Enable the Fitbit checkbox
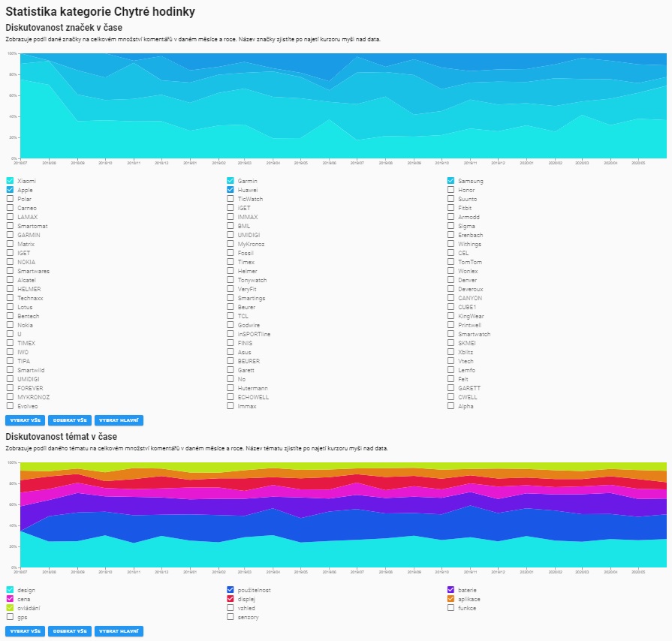Viewport: 672px width, 641px height. [451, 208]
